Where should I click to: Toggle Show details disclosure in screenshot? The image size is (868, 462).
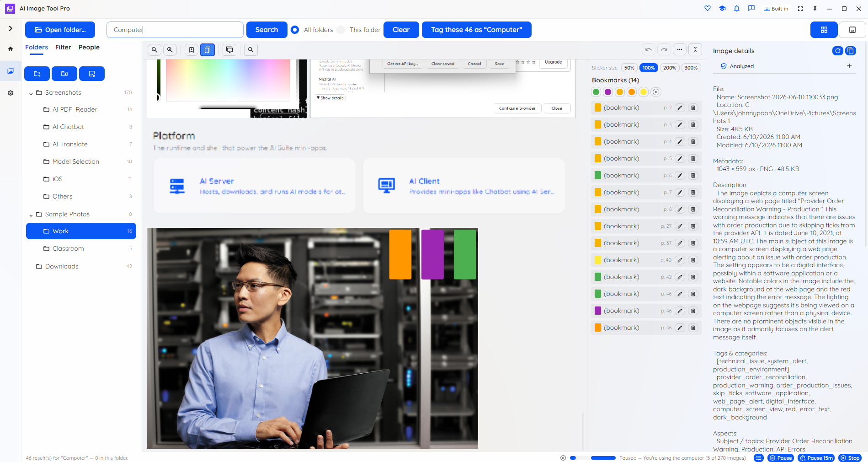(x=330, y=98)
